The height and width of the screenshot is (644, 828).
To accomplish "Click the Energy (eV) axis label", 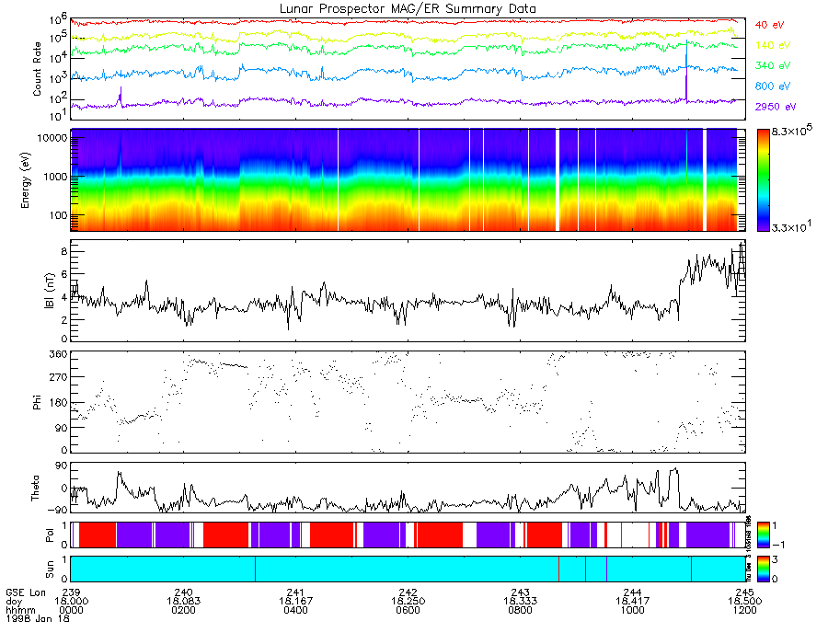I will 26,180.
